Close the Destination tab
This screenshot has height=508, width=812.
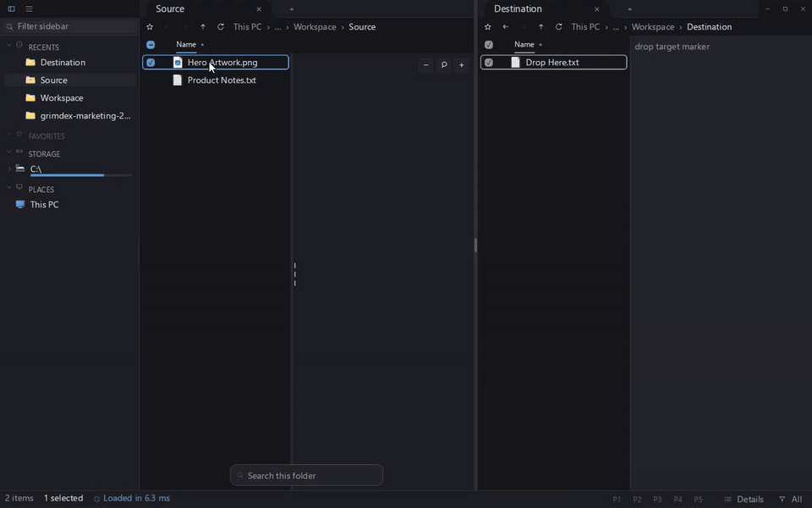[597, 8]
